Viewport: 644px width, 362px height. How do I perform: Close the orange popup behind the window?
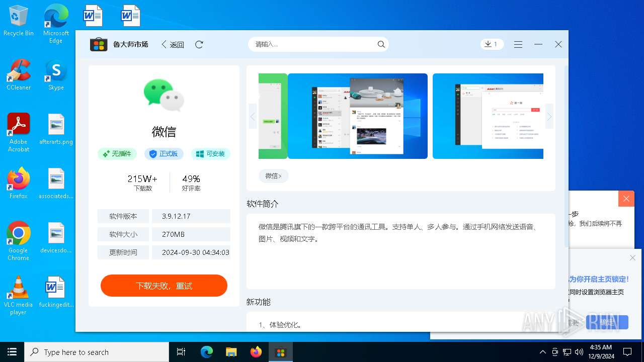click(x=626, y=199)
